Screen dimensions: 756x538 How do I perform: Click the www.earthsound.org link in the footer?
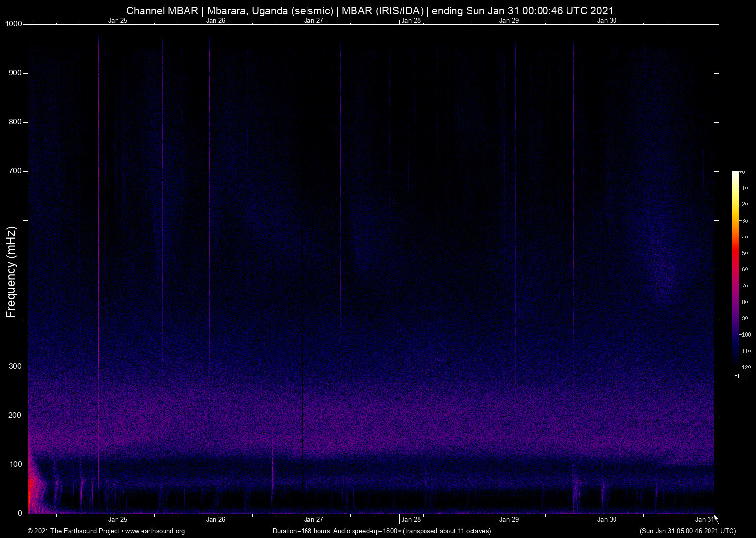tap(155, 531)
